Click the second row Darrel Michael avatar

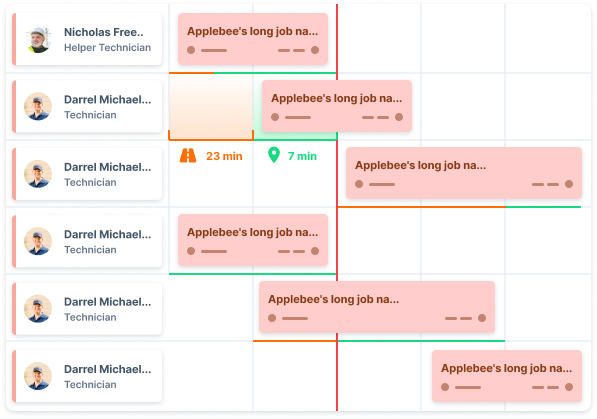click(38, 107)
